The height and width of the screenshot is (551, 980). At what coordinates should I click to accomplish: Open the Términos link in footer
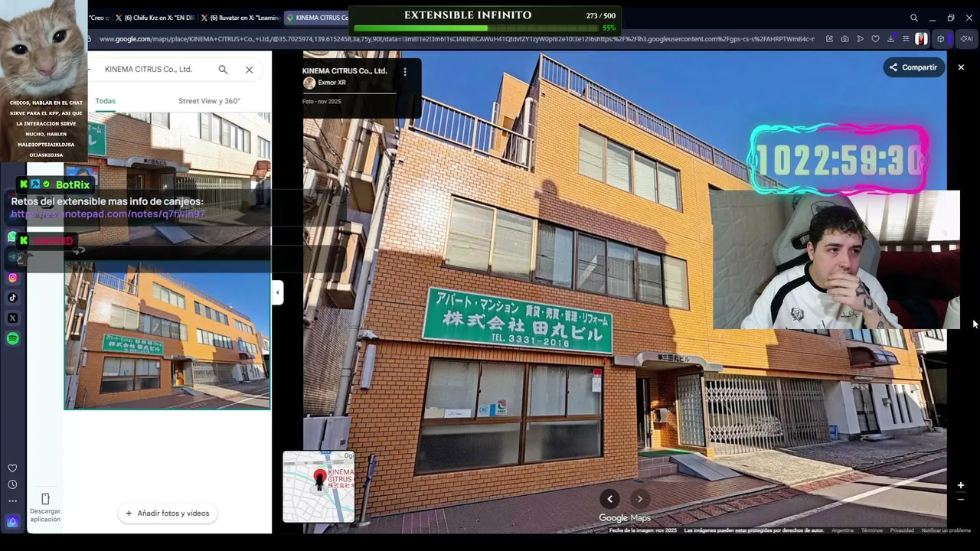872,530
